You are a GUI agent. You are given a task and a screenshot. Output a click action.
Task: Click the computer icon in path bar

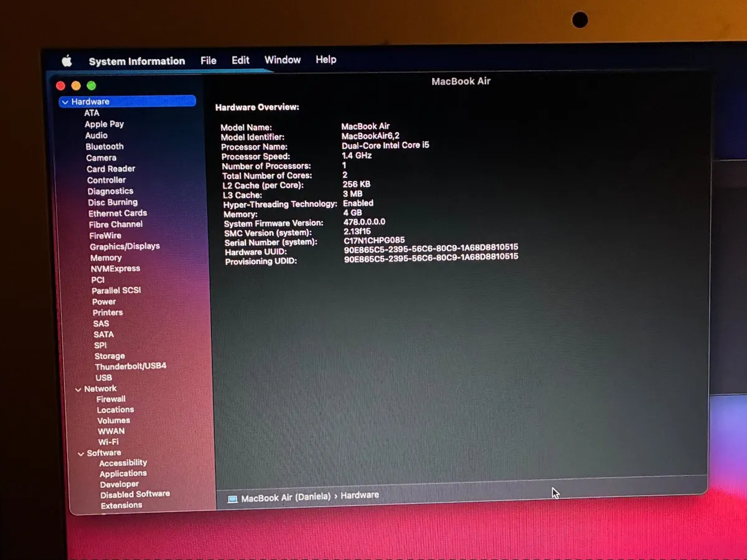coord(233,499)
